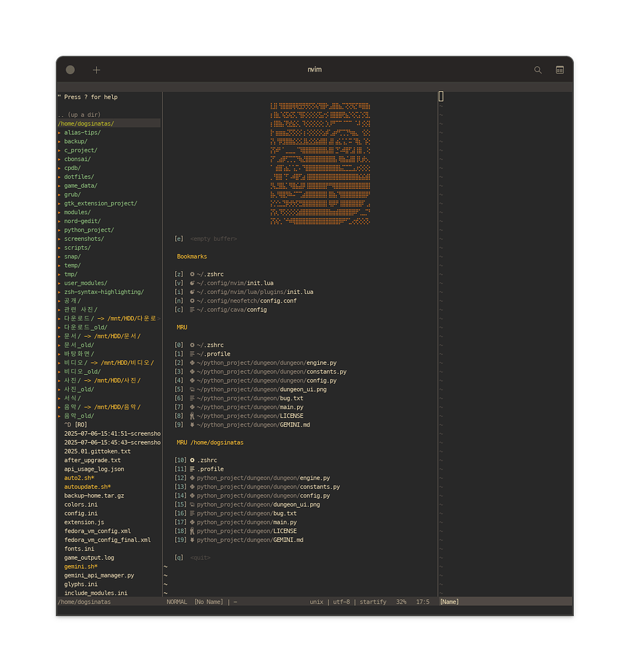Image resolution: width=629 pixels, height=672 pixels.
Task: Expand the python_project/ folder arrow
Action: [59, 230]
